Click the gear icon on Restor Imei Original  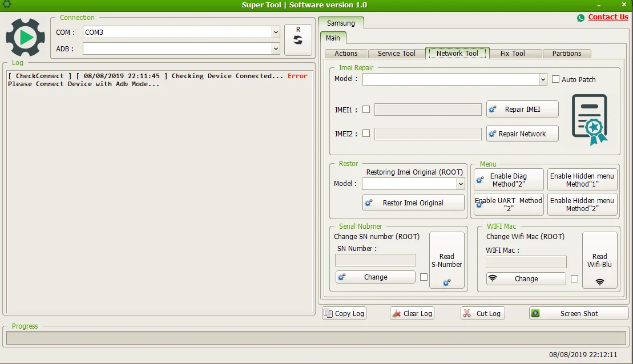(x=369, y=203)
